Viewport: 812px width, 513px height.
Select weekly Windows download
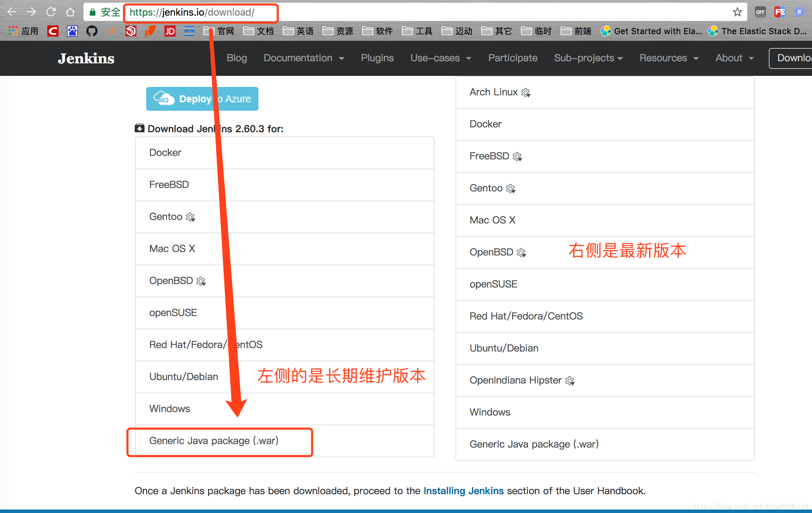605,412
